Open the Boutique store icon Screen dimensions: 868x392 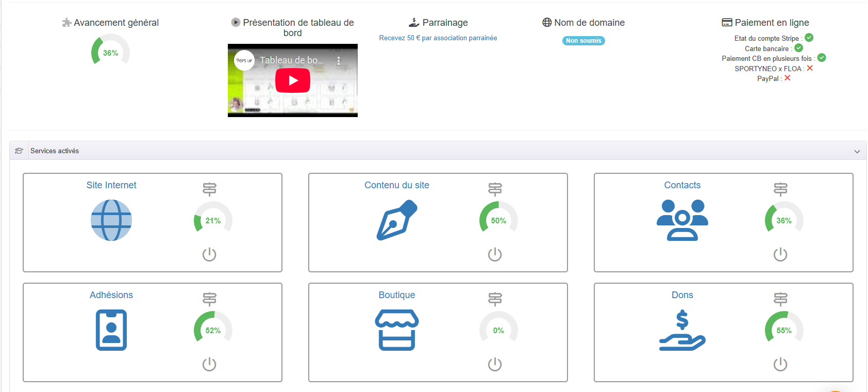tap(396, 330)
